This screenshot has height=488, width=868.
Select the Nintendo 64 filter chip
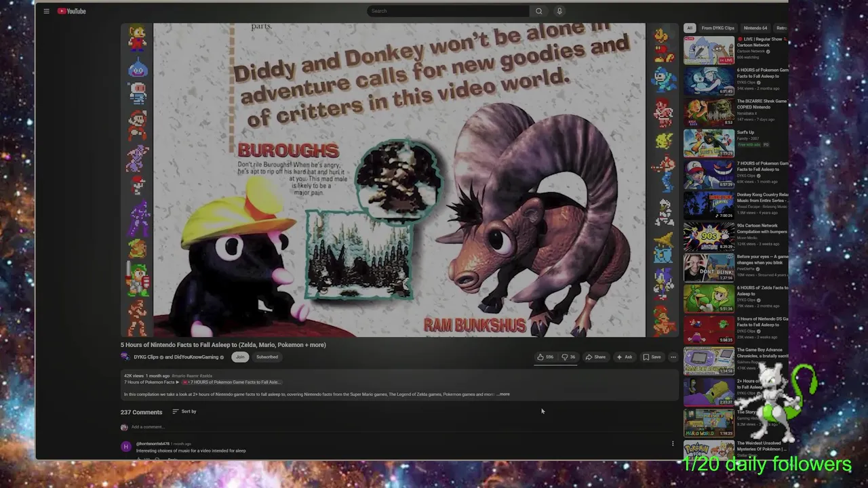click(755, 28)
